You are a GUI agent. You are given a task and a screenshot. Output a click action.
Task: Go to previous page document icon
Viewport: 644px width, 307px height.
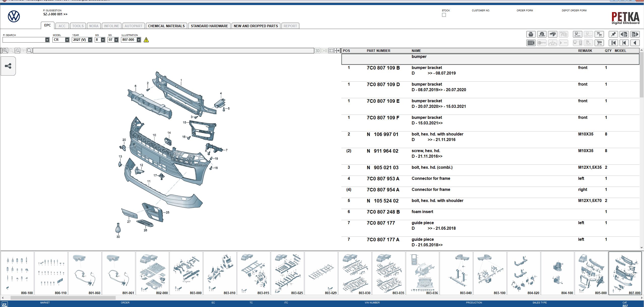coord(624,34)
